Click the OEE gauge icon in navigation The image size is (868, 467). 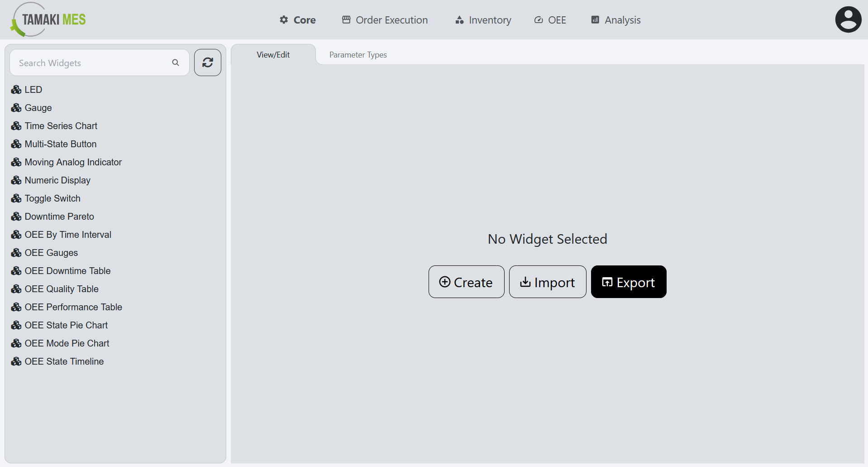538,20
